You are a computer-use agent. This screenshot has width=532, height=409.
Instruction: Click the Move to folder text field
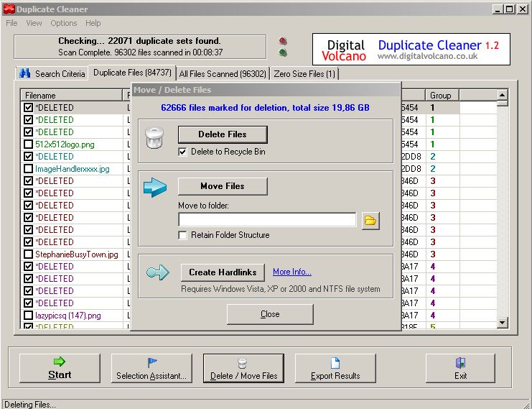266,220
